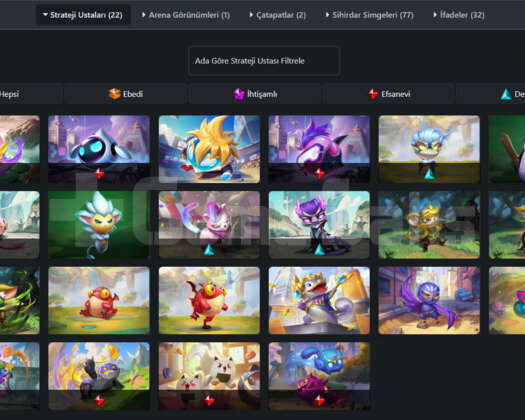
Task: Click red gem on gray frog card
Action: pos(99,400)
